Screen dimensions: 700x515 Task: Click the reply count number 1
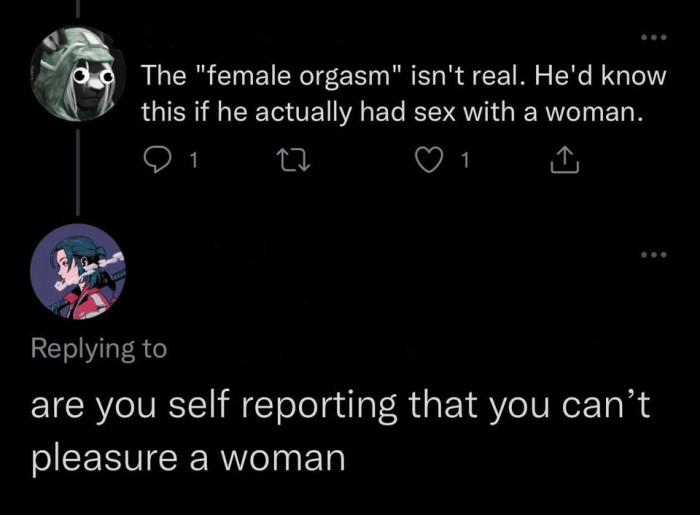[x=194, y=157]
